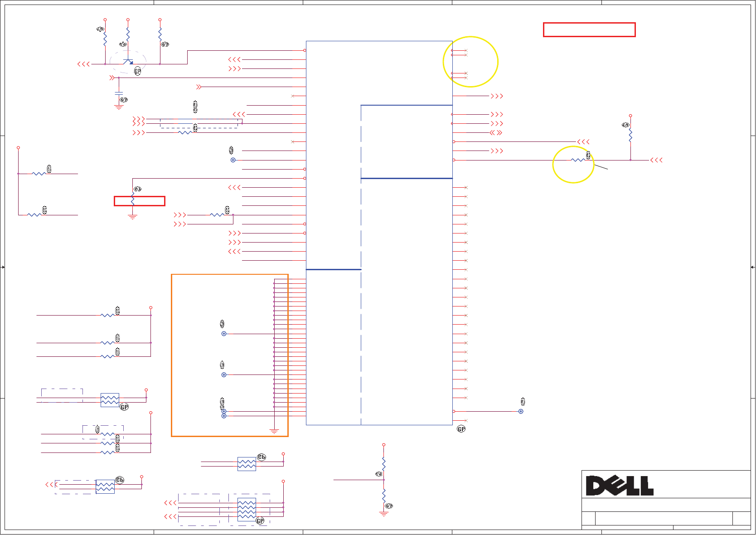The width and height of the screenshot is (756, 535).
Task: Click ground symbol inside the orange box
Action: 274,431
